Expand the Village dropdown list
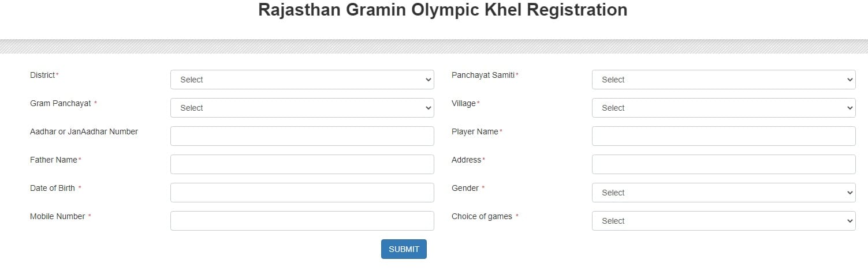 723,108
